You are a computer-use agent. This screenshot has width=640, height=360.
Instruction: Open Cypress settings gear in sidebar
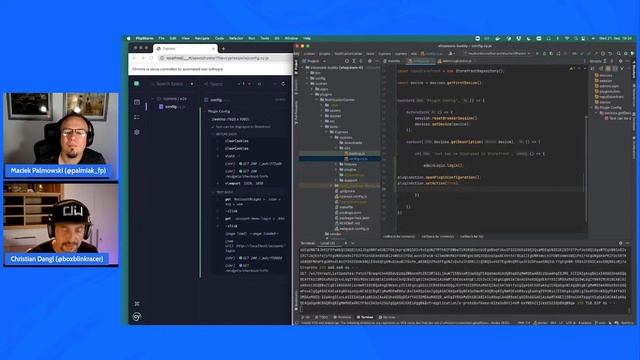click(x=137, y=132)
